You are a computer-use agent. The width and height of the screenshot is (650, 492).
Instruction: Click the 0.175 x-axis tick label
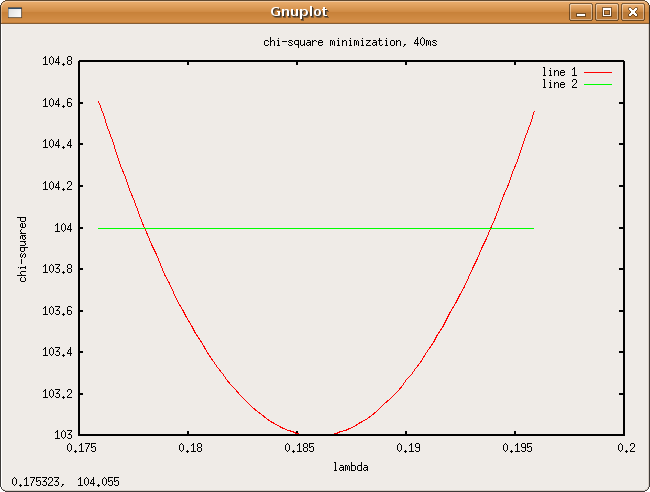point(81,448)
